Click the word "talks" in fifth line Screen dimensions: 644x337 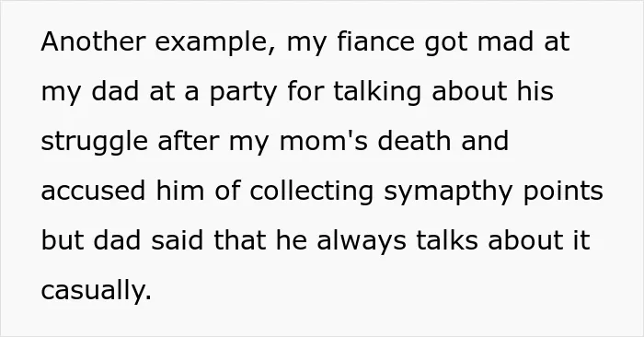(447, 240)
